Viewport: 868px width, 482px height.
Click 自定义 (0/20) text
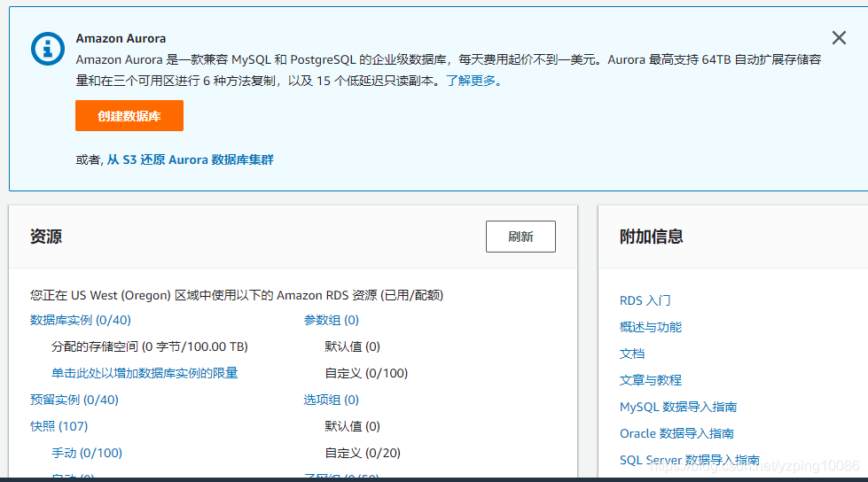tap(363, 454)
